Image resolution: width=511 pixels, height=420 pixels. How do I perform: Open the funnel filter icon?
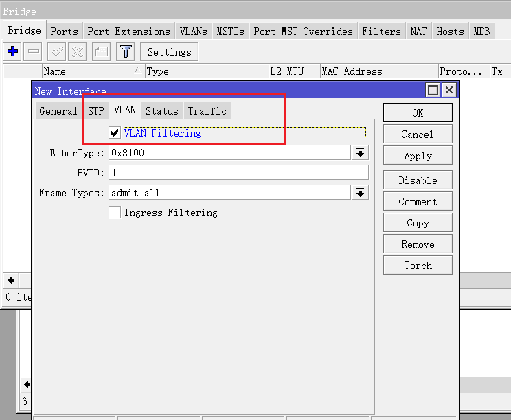click(x=125, y=51)
